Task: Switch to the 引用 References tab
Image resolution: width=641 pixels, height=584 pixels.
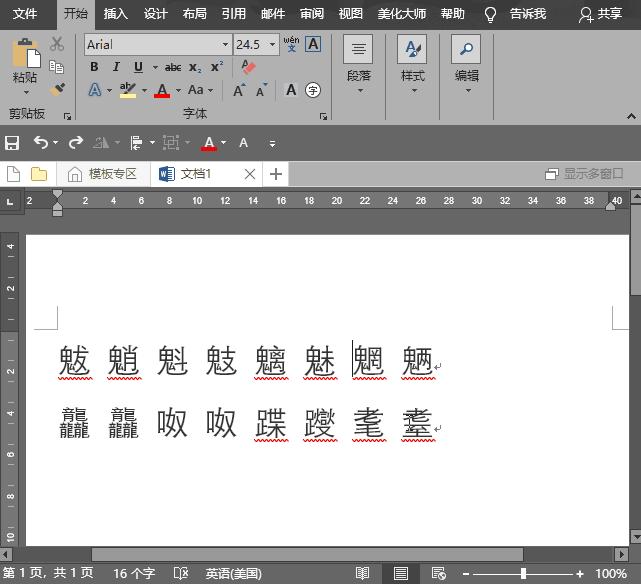Action: tap(234, 14)
